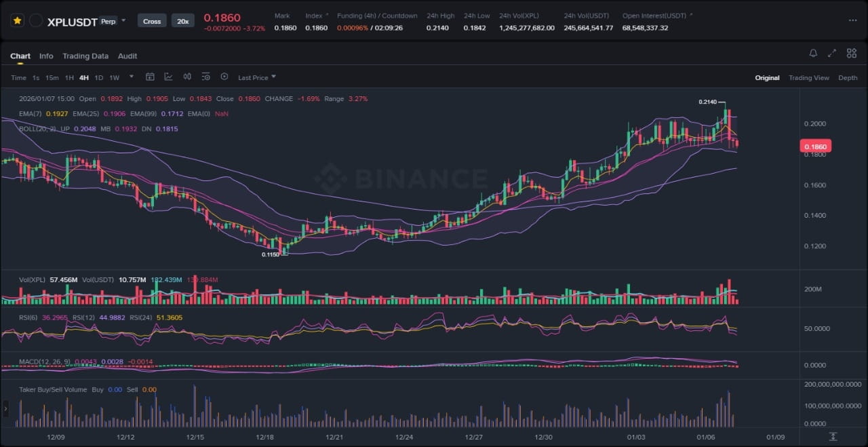Switch to the Original chart view
The image size is (868, 447).
767,78
